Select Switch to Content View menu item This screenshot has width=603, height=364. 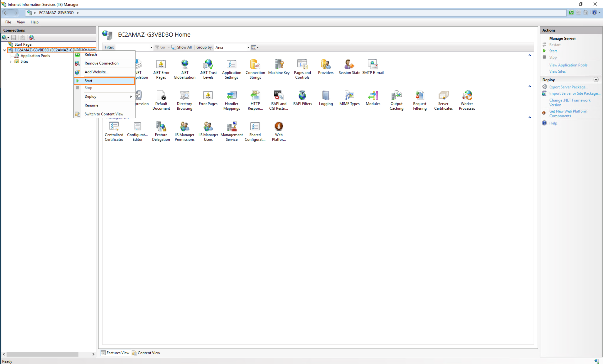104,114
